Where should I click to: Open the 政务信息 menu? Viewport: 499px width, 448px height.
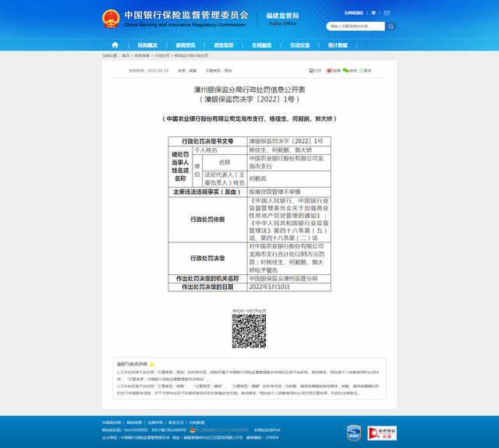(224, 45)
